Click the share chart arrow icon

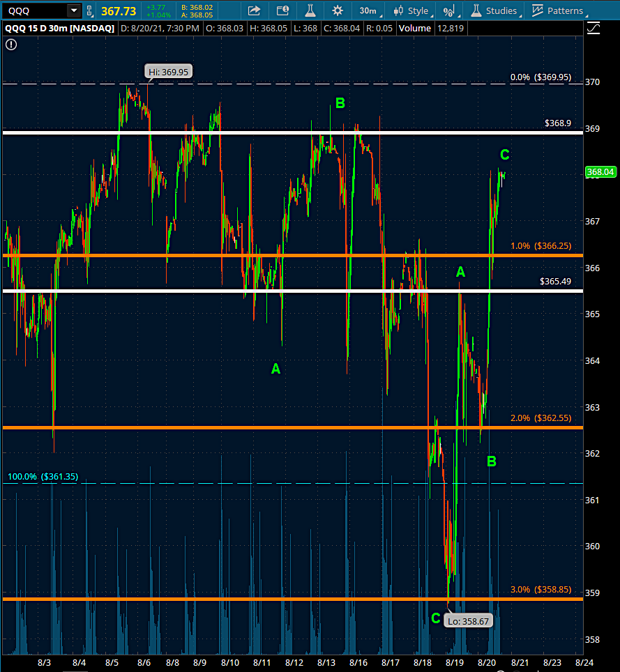254,10
